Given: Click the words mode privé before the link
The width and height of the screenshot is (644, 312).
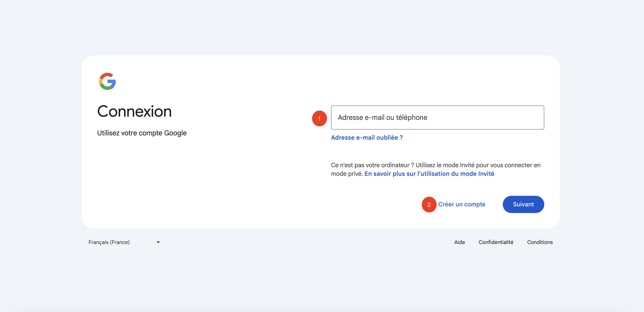Looking at the screenshot, I should pyautogui.click(x=347, y=174).
